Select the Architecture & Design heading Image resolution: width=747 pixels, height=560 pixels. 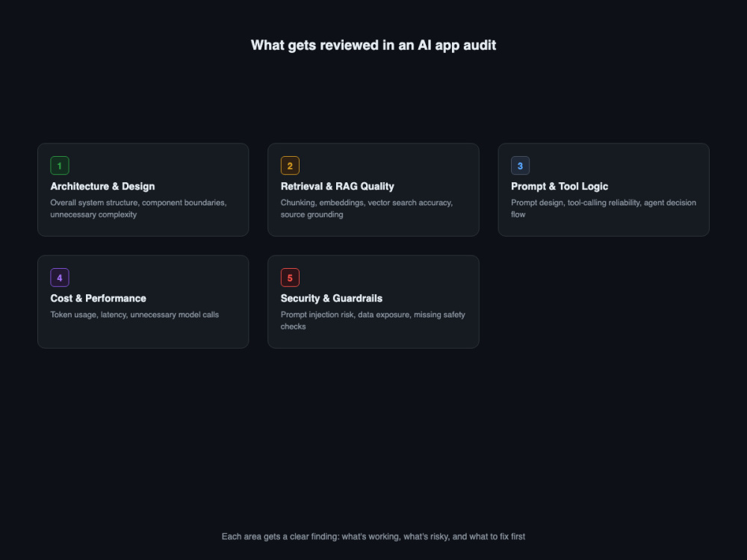102,186
